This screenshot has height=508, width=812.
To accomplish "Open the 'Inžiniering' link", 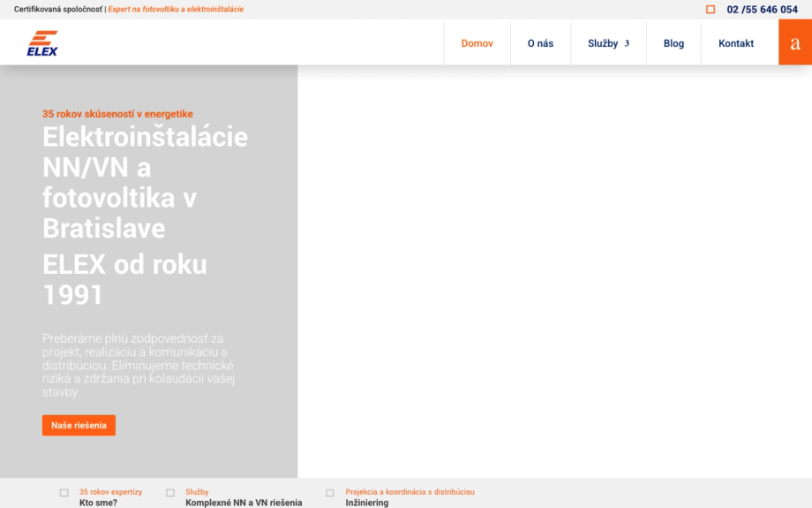I will point(367,503).
